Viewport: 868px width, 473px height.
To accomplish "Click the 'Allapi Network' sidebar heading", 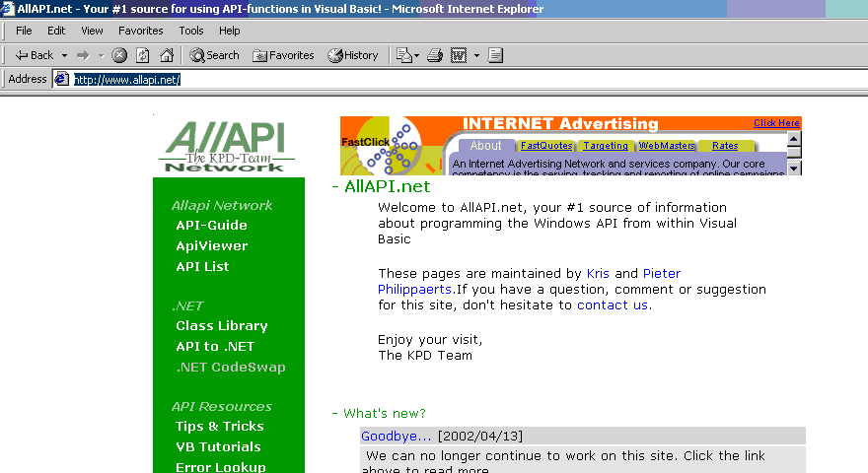I will click(x=221, y=205).
